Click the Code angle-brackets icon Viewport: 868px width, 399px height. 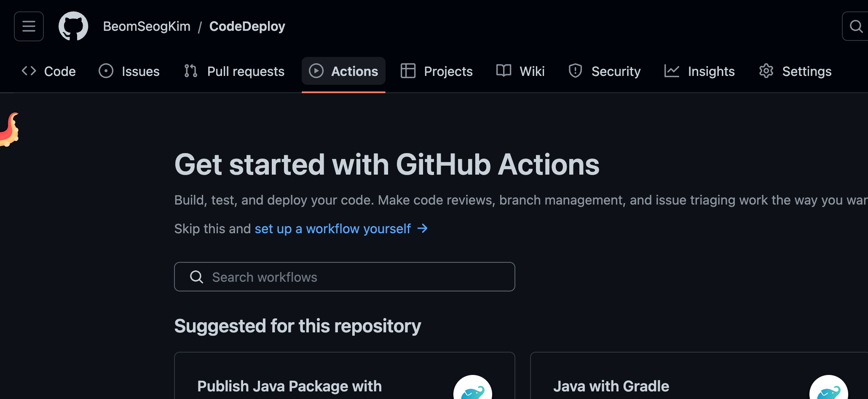pos(29,71)
